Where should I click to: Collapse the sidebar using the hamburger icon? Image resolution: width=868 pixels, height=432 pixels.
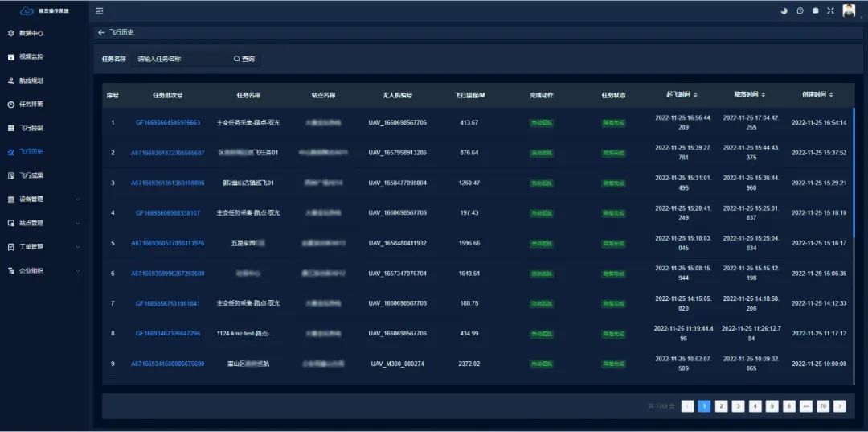(x=100, y=10)
